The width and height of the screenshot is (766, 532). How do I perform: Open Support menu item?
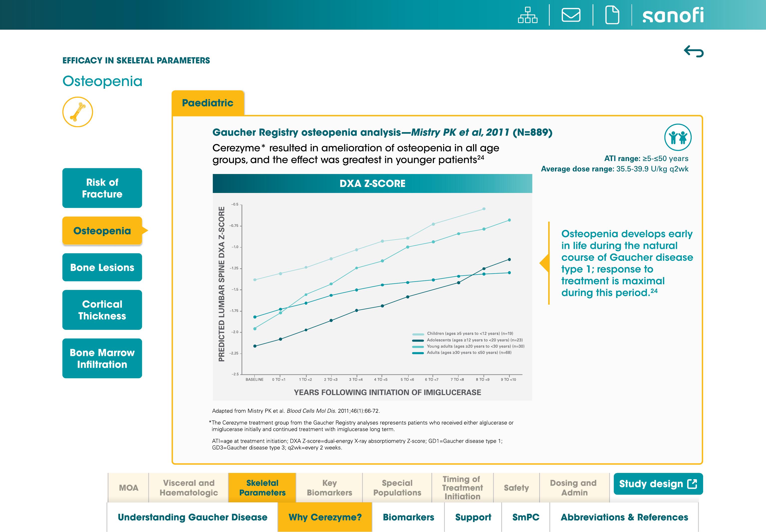point(473,517)
